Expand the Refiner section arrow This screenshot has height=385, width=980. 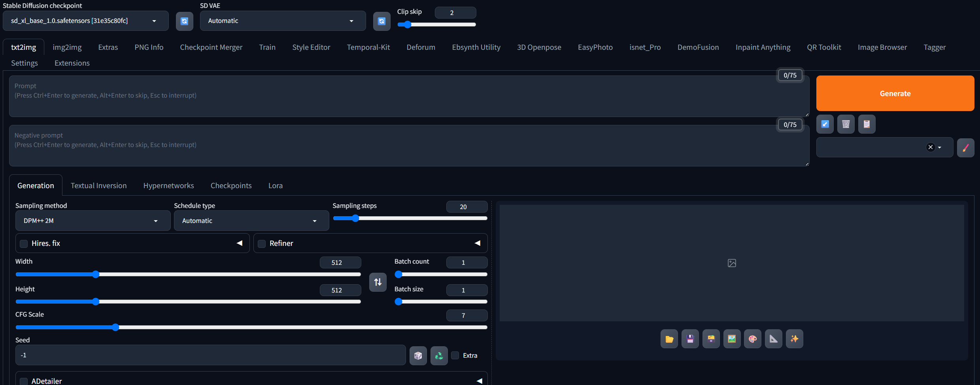coord(477,243)
